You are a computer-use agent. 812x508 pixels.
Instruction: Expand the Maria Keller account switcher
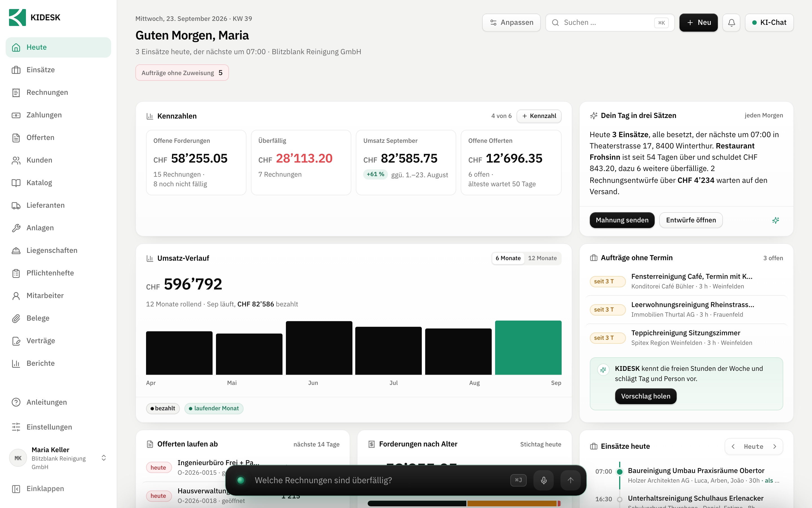click(104, 458)
